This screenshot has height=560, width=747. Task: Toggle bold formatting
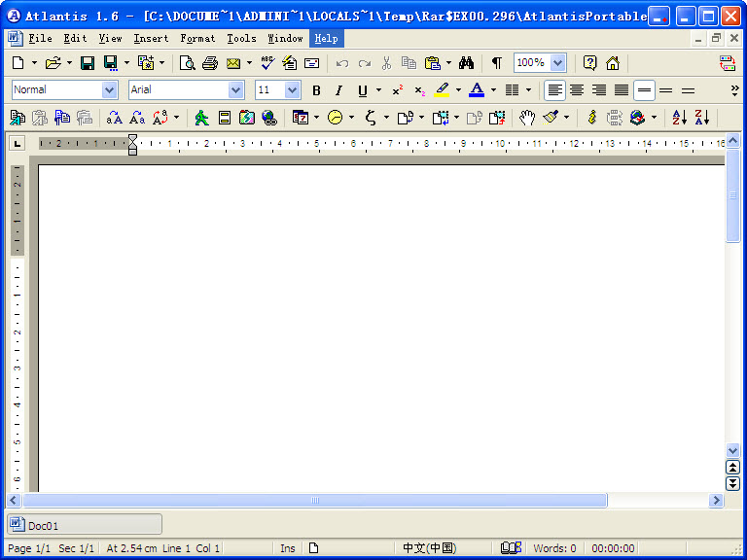point(316,90)
